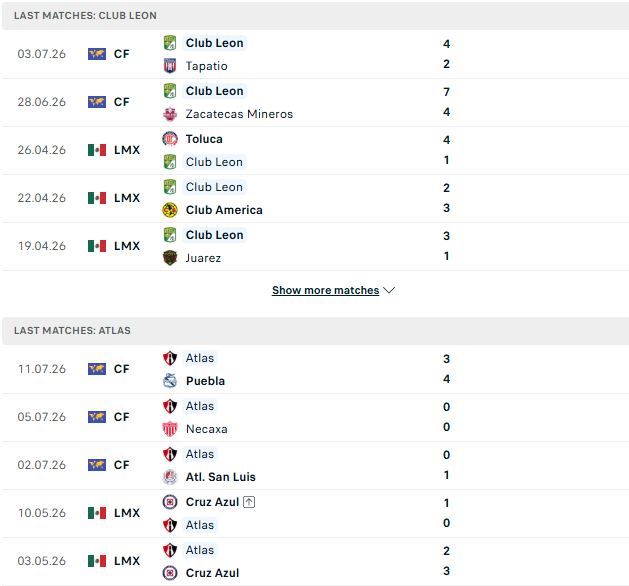The height and width of the screenshot is (586, 629).
Task: Open the Show more matches link
Action: (325, 290)
